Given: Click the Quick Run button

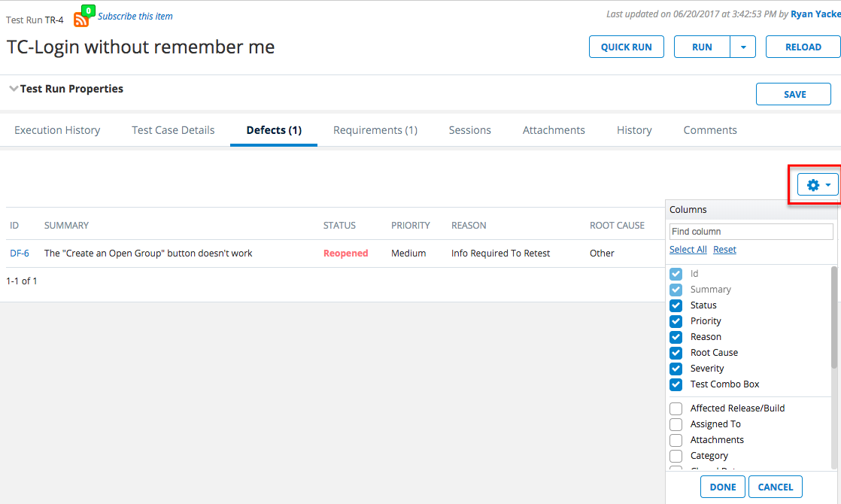Looking at the screenshot, I should [626, 47].
